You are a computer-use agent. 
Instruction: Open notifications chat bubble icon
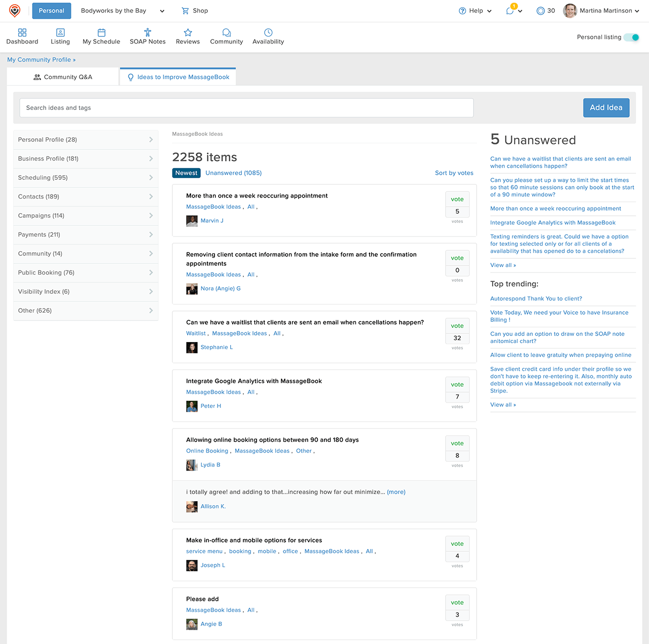[x=510, y=11]
